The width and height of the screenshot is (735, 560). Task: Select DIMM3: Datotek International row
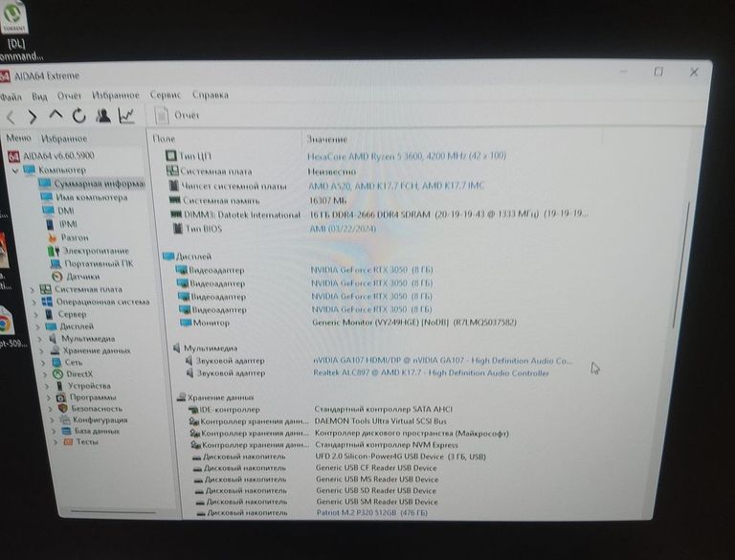tap(379, 214)
